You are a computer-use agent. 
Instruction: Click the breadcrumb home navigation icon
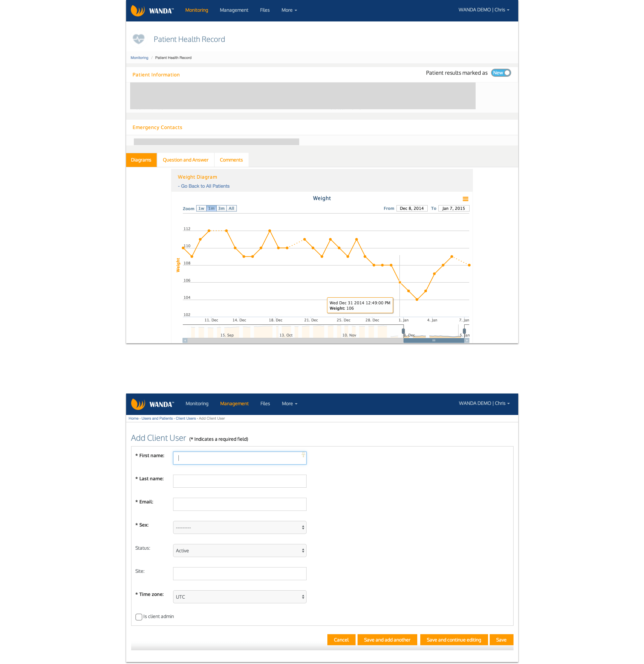132,419
